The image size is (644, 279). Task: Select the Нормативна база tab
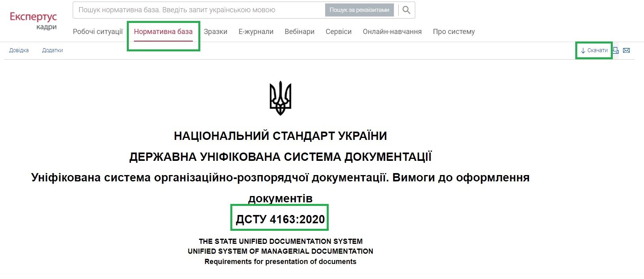pyautogui.click(x=163, y=32)
